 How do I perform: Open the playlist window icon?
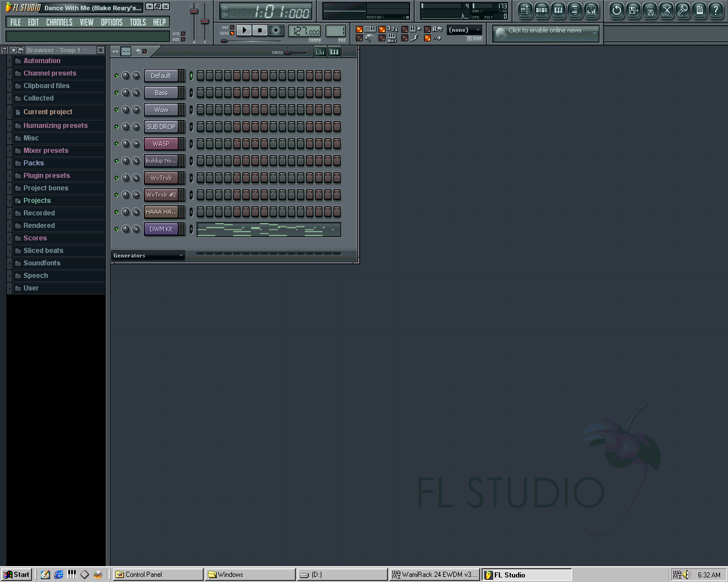click(x=525, y=10)
